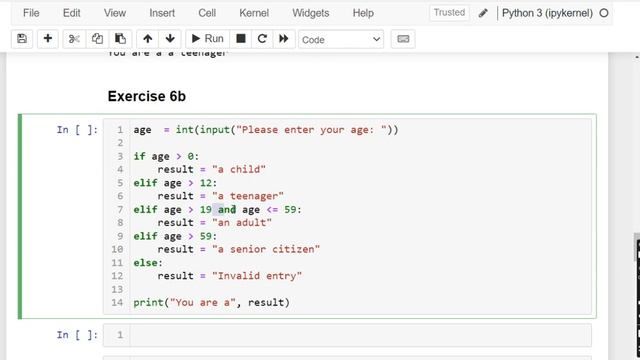Restart the kernel with the circular arrow
The image size is (640, 360).
coord(262,39)
